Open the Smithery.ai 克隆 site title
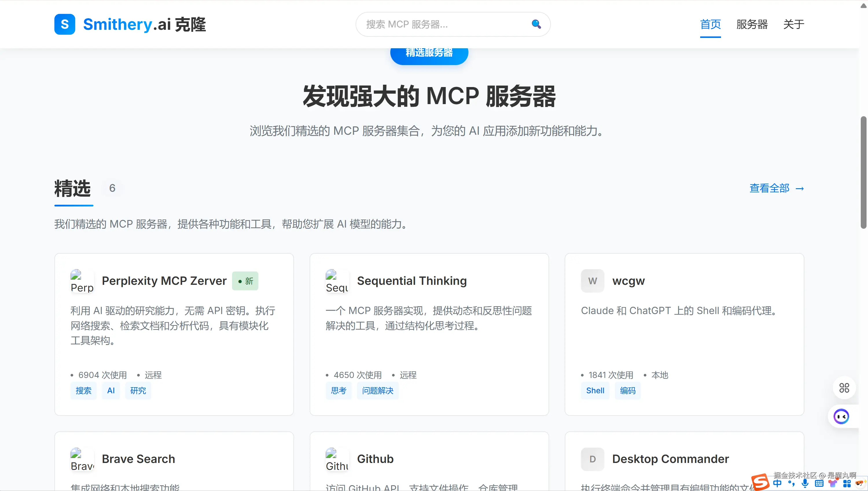 [144, 24]
